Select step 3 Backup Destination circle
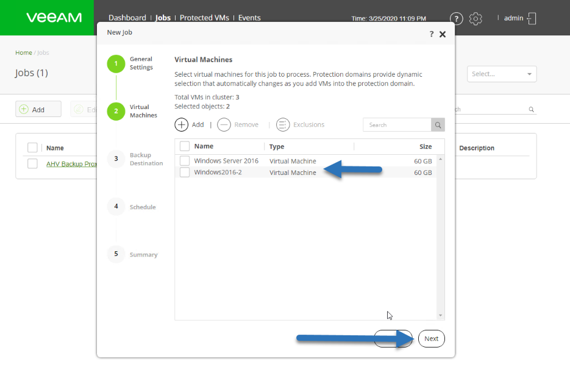This screenshot has height=392, width=570. 116,159
